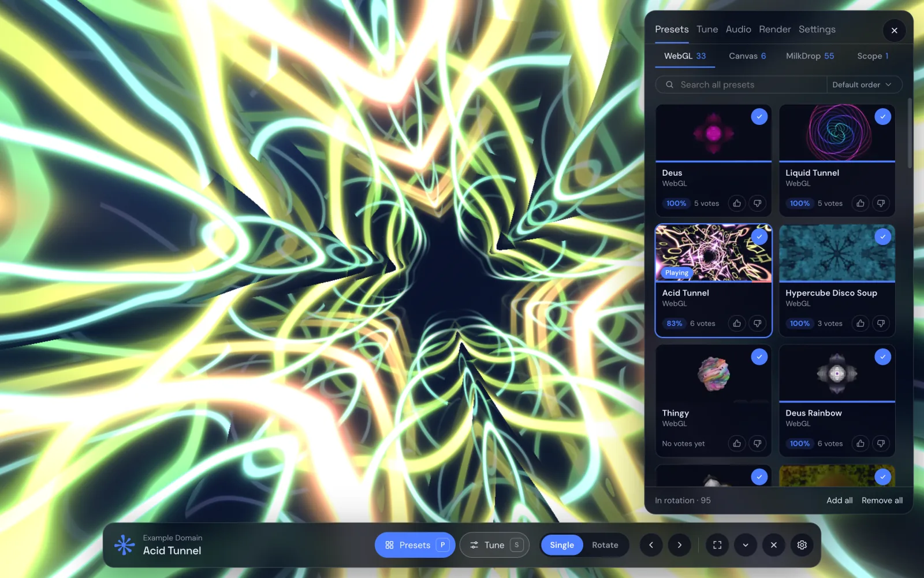Click the snowflake logo icon
The image size is (924, 578).
124,544
